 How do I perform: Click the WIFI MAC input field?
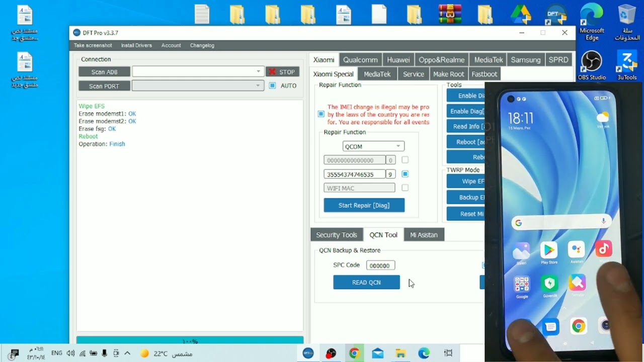(x=359, y=188)
